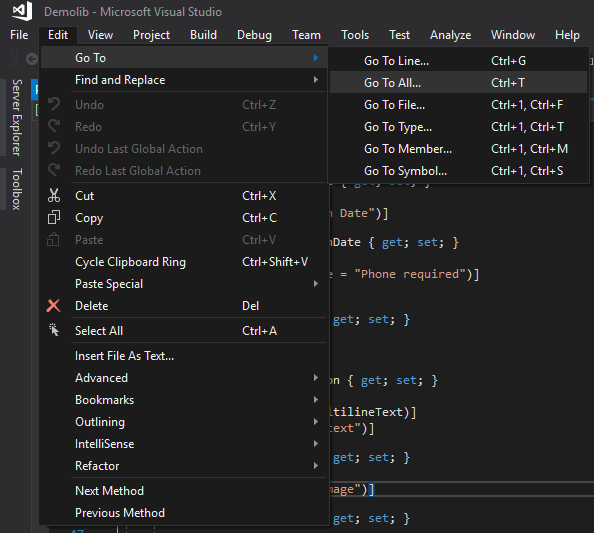Click the Visual Studio logo icon
The width and height of the screenshot is (594, 533).
[x=22, y=10]
